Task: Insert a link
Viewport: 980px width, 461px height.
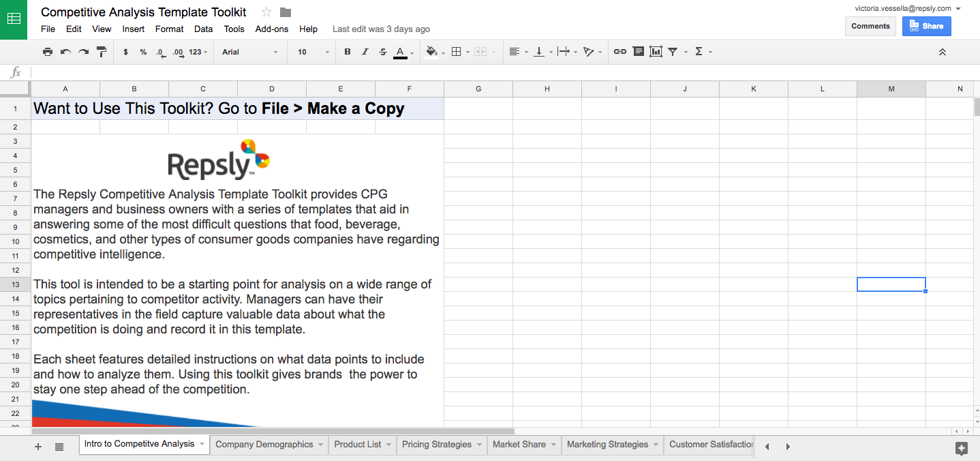Action: (620, 52)
